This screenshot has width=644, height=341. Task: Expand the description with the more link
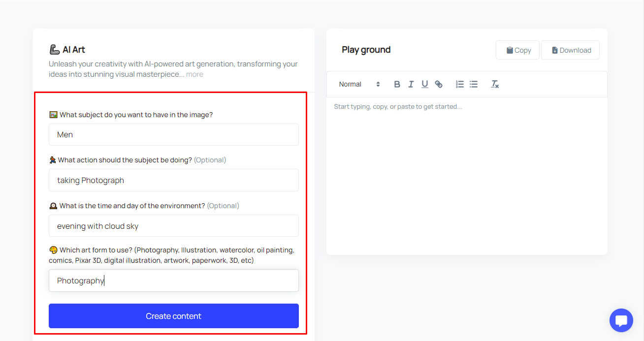point(194,74)
